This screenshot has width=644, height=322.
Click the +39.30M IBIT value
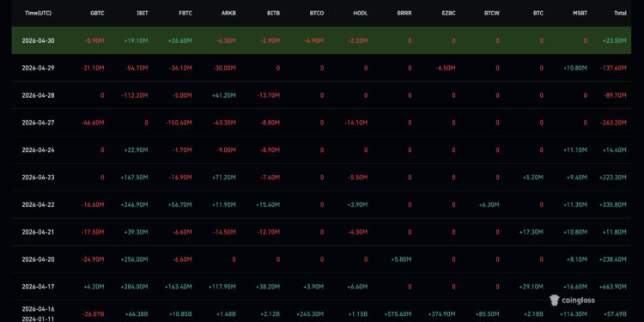pos(136,232)
